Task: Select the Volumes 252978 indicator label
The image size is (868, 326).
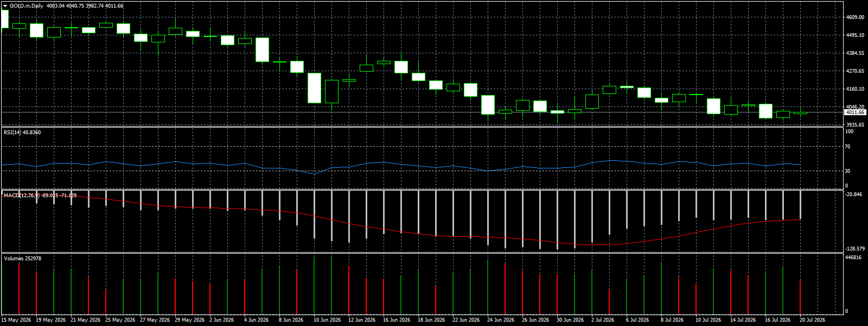Action: (x=23, y=259)
